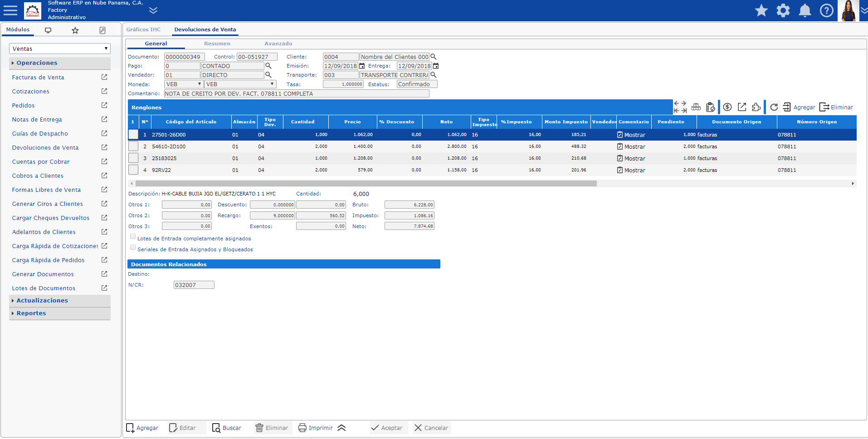Click the stacked boxes inventory icon
This screenshot has width=868, height=439.
tap(696, 107)
